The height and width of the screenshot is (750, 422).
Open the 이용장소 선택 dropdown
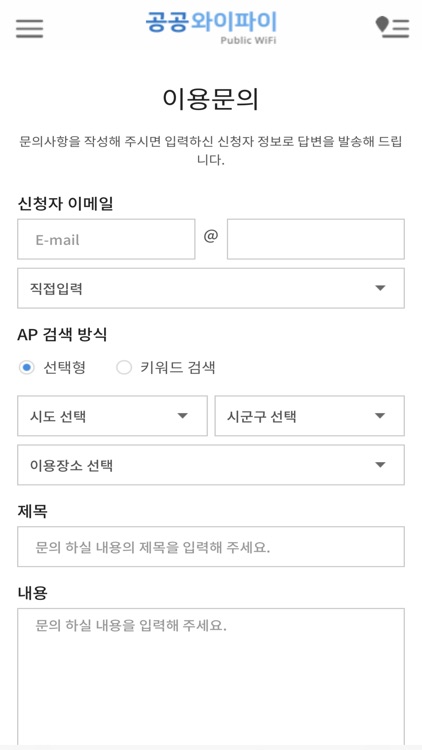point(211,465)
